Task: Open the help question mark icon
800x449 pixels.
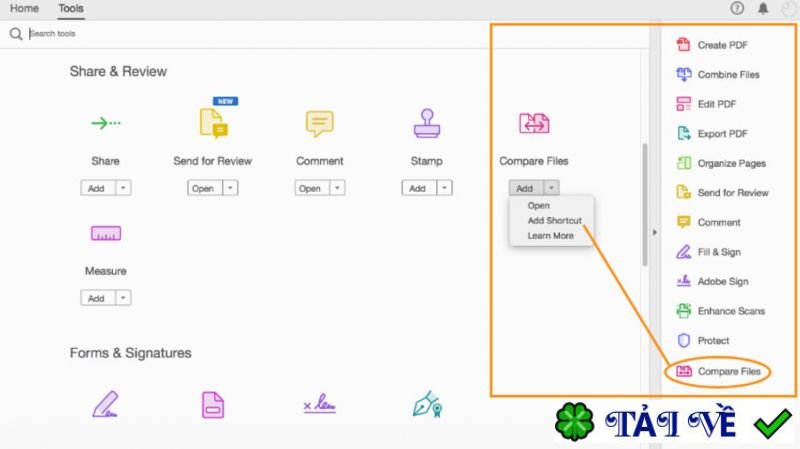Action: (737, 8)
